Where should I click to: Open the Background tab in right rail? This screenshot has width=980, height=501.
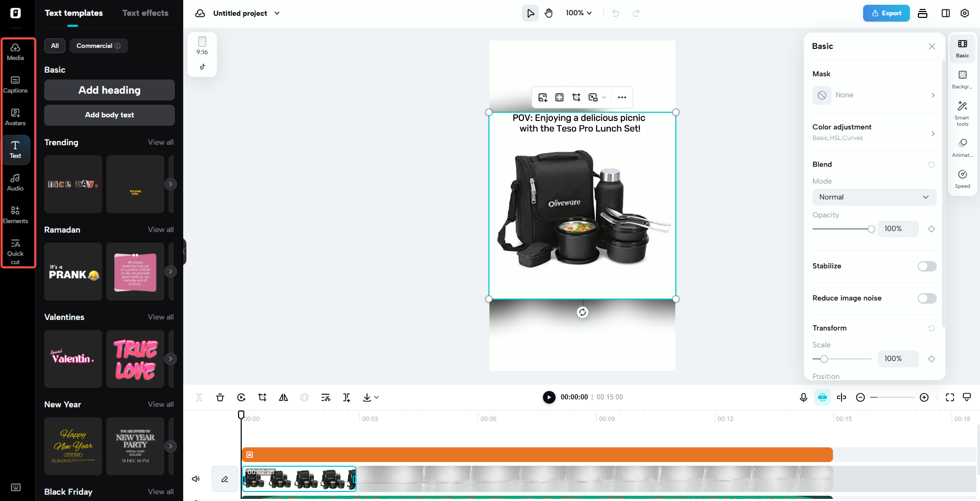click(x=962, y=79)
